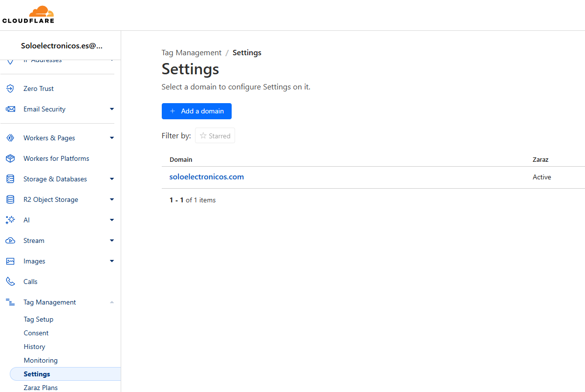Expand the Stream section arrow
585x392 pixels.
click(x=111, y=240)
